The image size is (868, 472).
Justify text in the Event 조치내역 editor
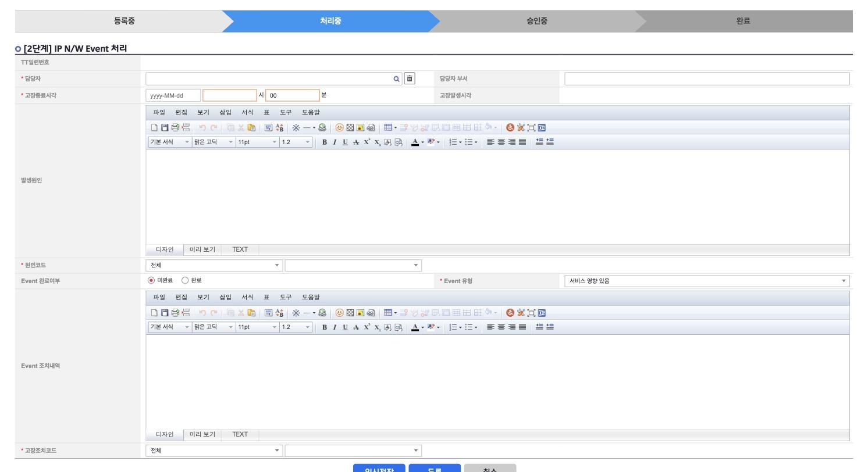[522, 327]
